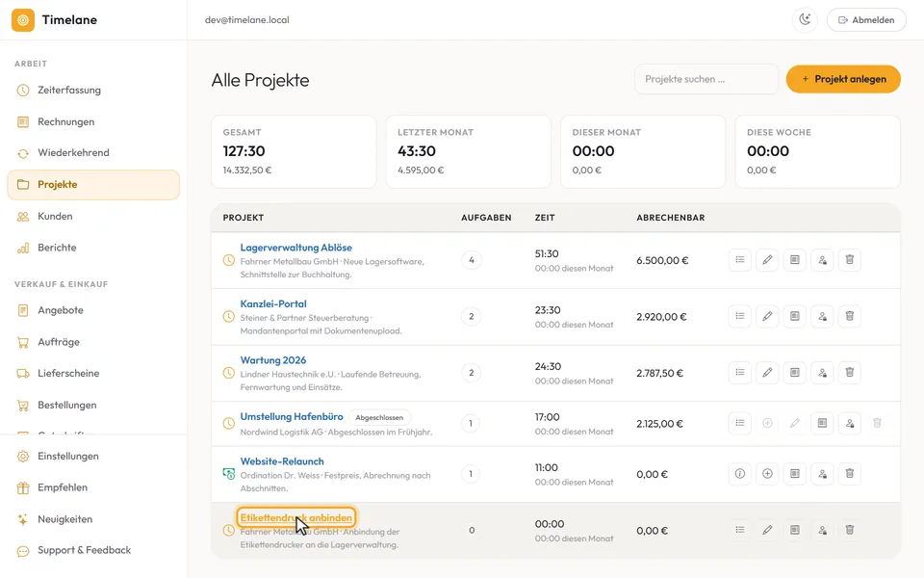
Task: Toggle dark mode with the moon icon
Action: click(805, 20)
